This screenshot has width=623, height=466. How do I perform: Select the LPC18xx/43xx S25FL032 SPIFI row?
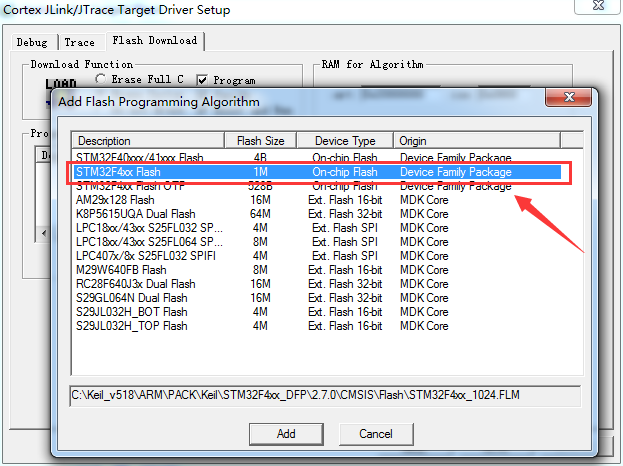click(x=317, y=228)
